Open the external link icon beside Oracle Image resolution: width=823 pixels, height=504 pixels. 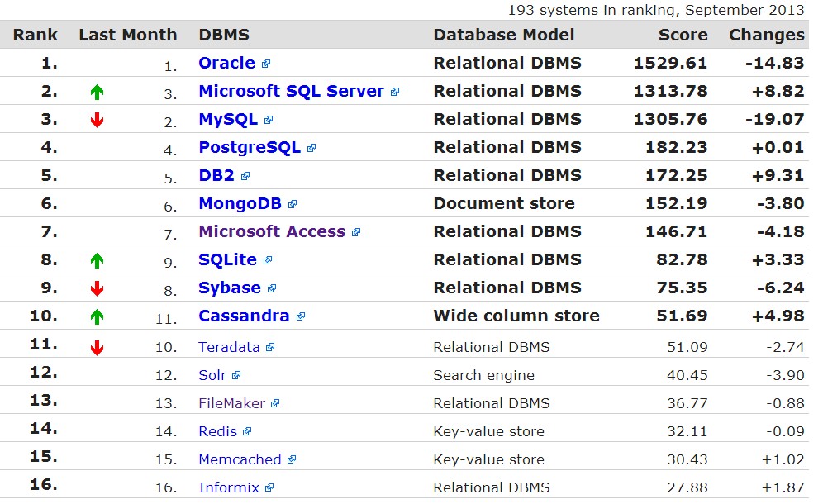coord(266,64)
